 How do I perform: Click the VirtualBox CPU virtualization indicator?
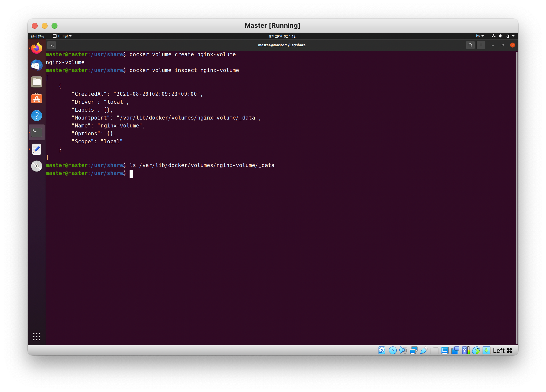coord(465,350)
